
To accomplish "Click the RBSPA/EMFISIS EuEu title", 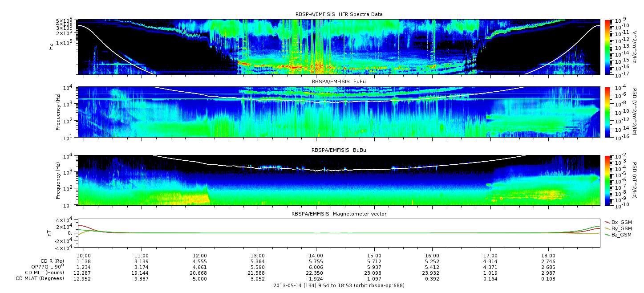I will (x=339, y=82).
